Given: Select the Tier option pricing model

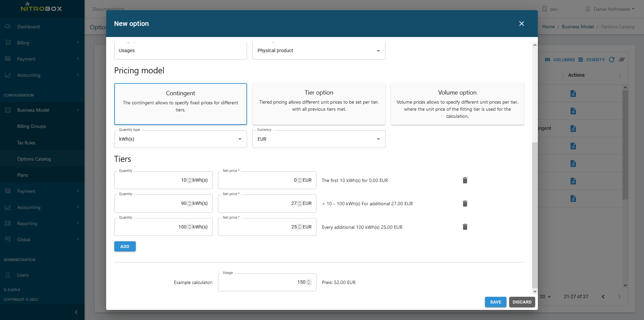Looking at the screenshot, I should [x=318, y=104].
